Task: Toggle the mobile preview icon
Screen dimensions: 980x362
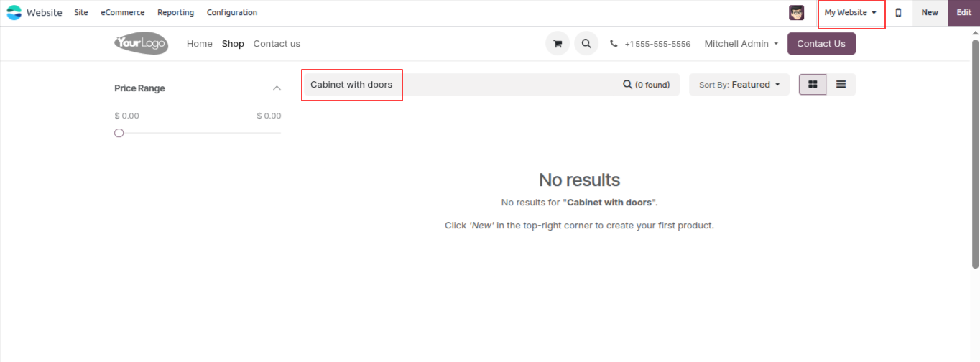Action: coord(898,12)
